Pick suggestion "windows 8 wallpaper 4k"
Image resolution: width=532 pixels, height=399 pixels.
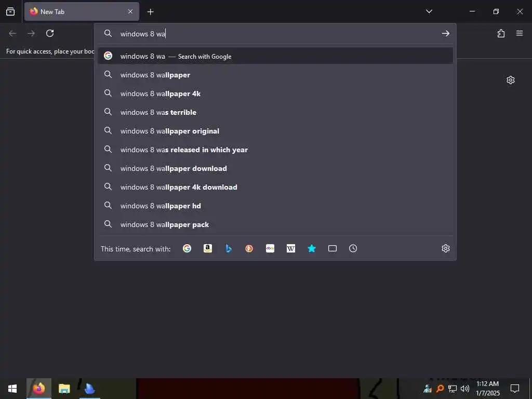coord(275,94)
